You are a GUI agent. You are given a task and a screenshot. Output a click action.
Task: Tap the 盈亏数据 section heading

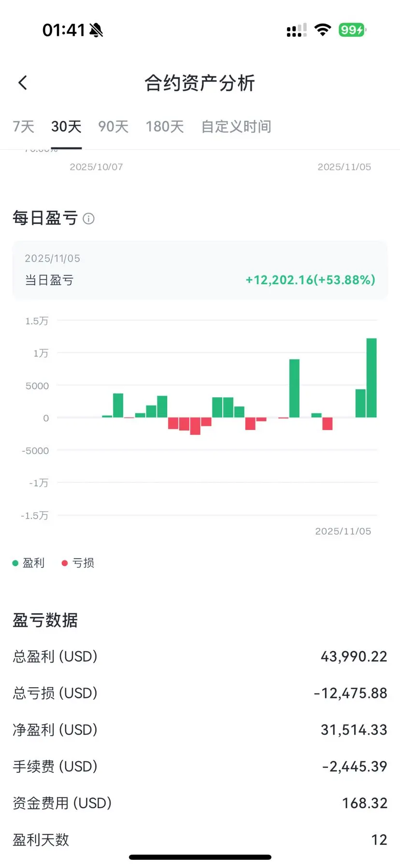(x=45, y=620)
